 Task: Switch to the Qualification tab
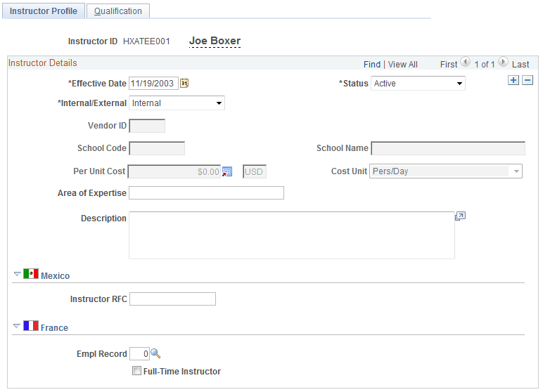tap(118, 11)
